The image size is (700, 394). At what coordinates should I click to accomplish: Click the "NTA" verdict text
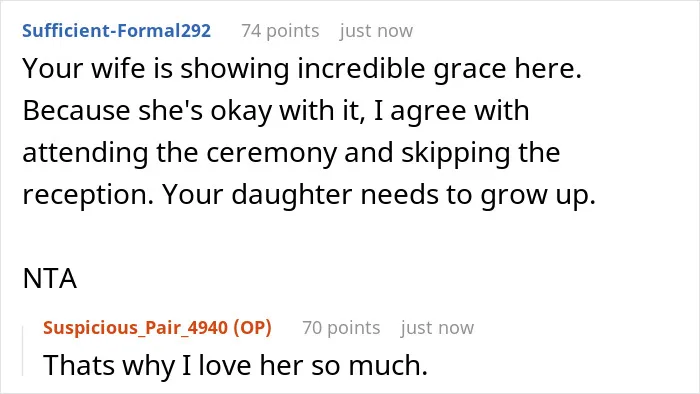(x=50, y=278)
